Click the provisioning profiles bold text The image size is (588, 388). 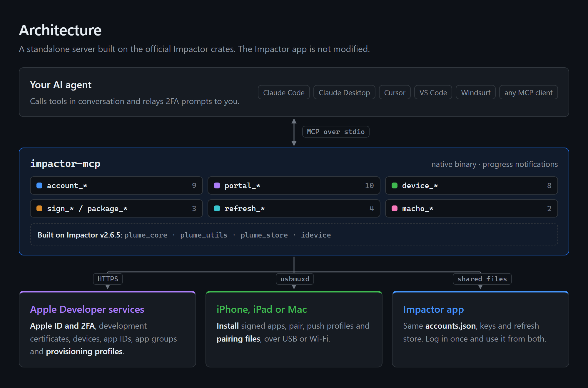[84, 352]
